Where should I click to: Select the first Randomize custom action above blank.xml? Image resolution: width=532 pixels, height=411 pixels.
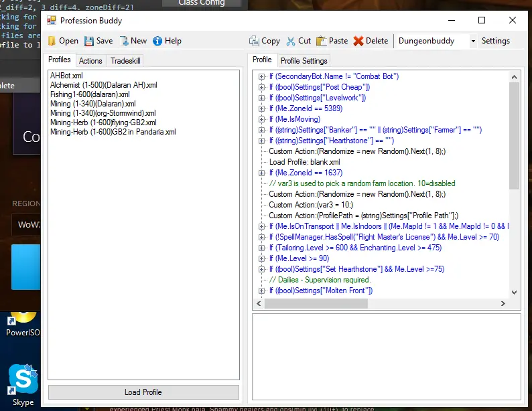357,151
